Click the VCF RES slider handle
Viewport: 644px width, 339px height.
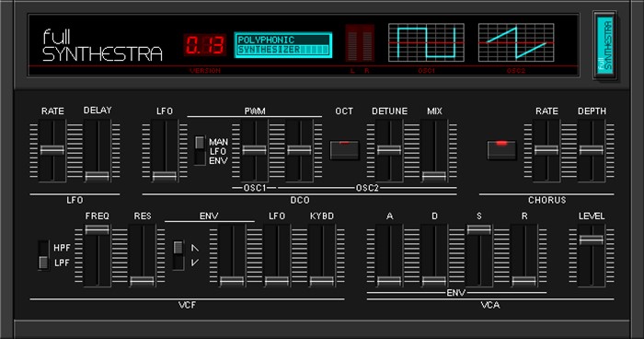click(142, 281)
